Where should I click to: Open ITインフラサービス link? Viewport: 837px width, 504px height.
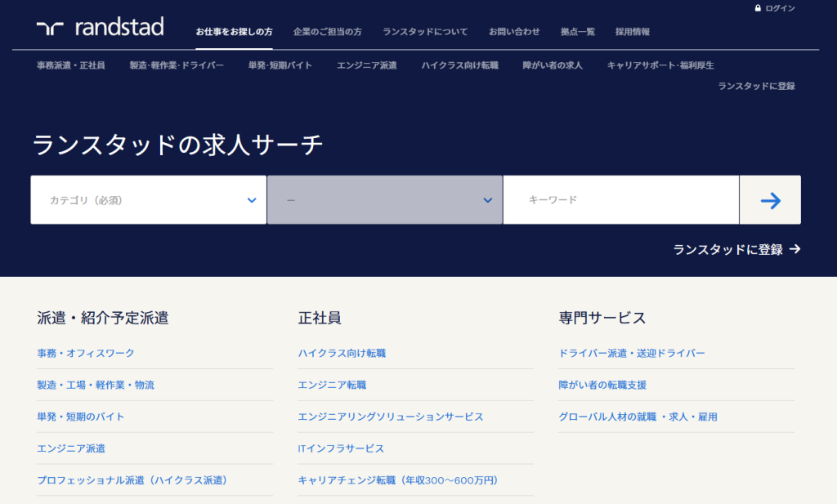click(341, 448)
